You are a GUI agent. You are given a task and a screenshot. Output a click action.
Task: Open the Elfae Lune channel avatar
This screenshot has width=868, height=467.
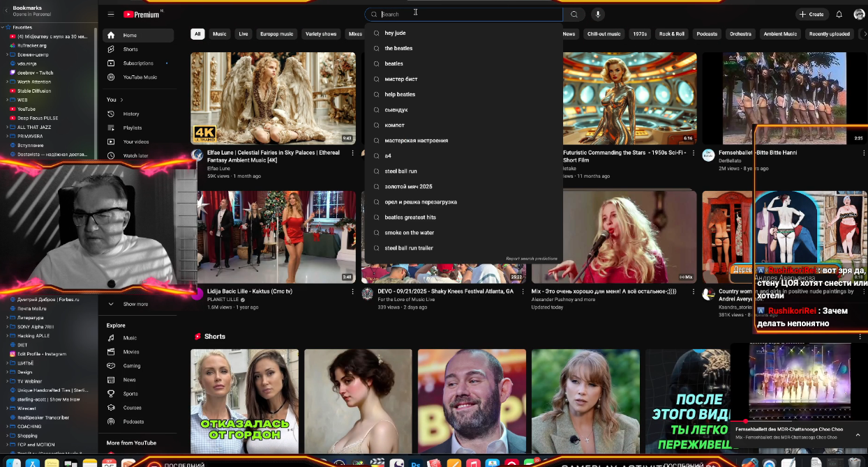point(197,155)
